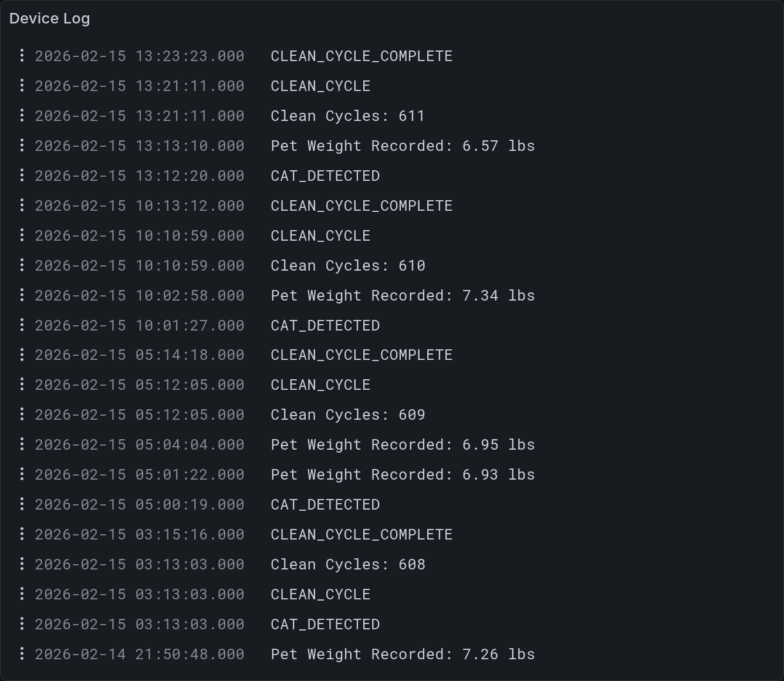Open the three-dot menu for the 13:23:23 CLEAN_CYCLE_COMPLETE entry
Image resolution: width=784 pixels, height=681 pixels.
coord(22,56)
